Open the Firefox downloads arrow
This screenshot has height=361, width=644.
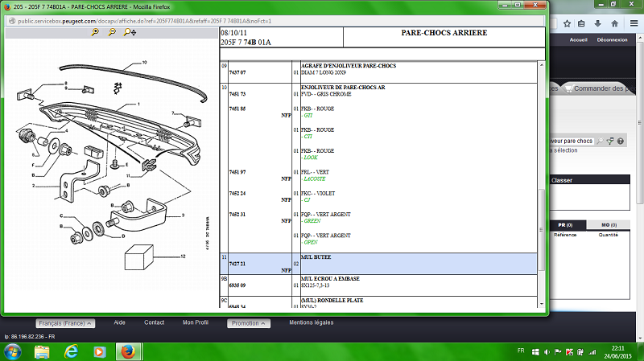point(597,24)
